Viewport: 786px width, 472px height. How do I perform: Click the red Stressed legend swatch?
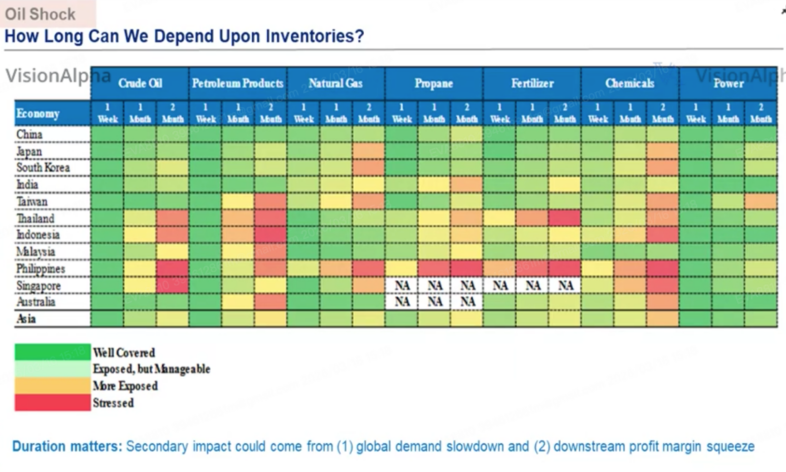(x=53, y=403)
